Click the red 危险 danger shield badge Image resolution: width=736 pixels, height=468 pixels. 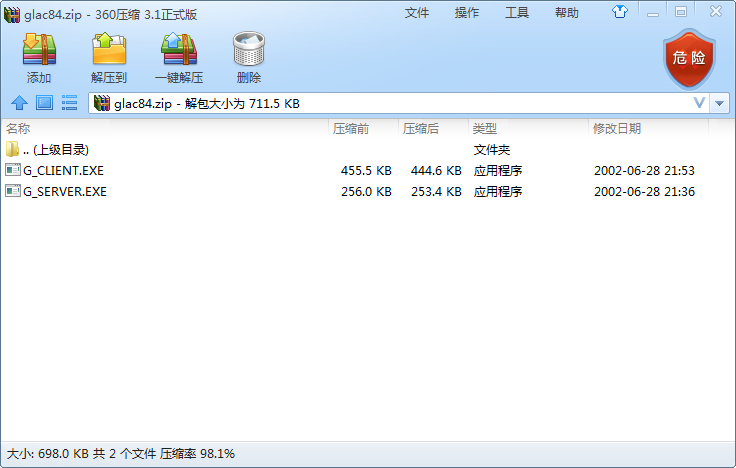689,59
